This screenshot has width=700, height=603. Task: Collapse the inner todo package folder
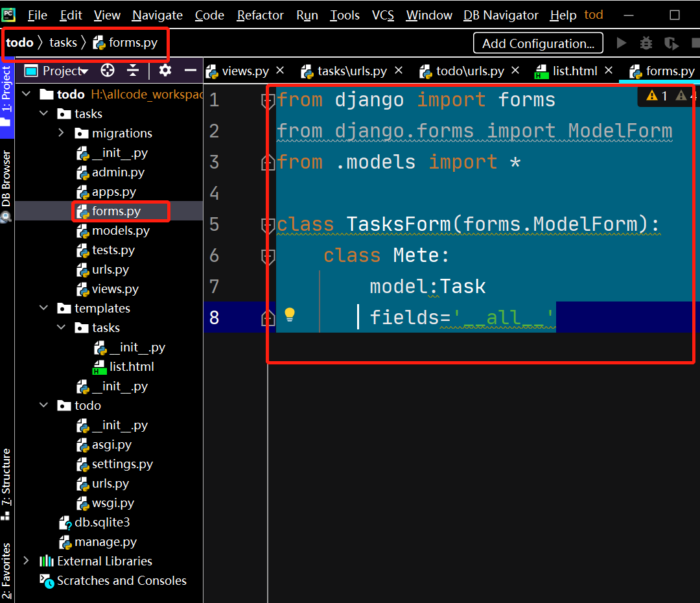(44, 405)
